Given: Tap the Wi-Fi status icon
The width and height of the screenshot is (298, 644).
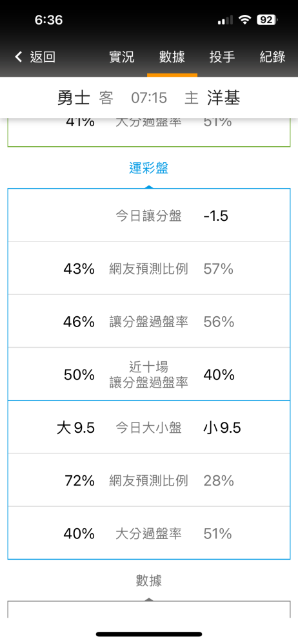Looking at the screenshot, I should pos(246,19).
